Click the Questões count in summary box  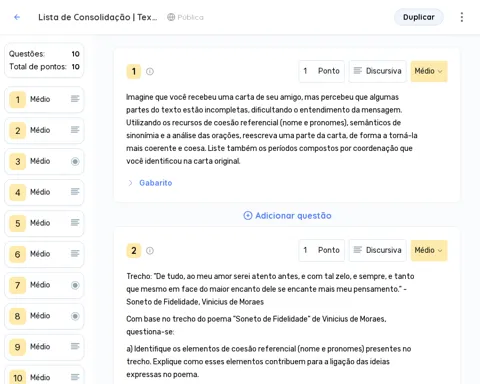[75, 54]
